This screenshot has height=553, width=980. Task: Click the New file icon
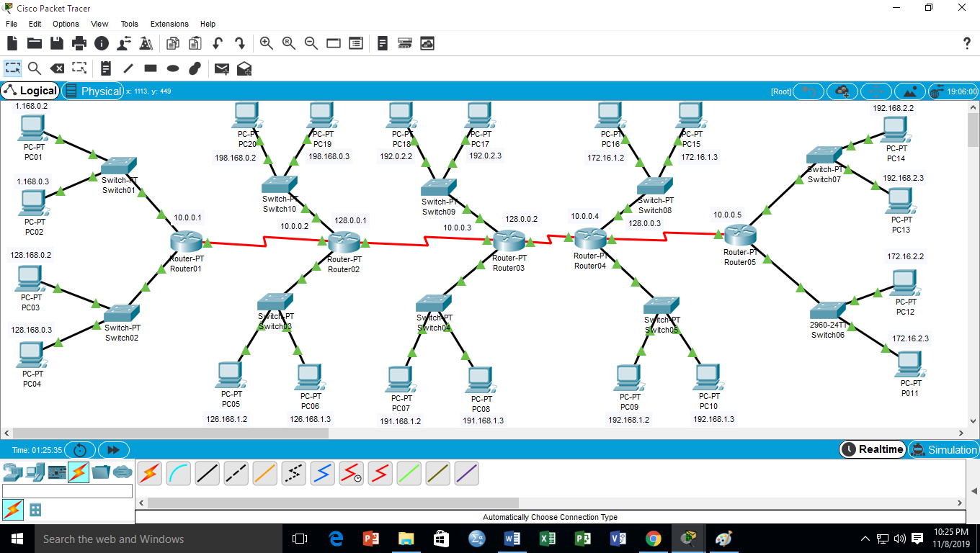click(x=12, y=44)
